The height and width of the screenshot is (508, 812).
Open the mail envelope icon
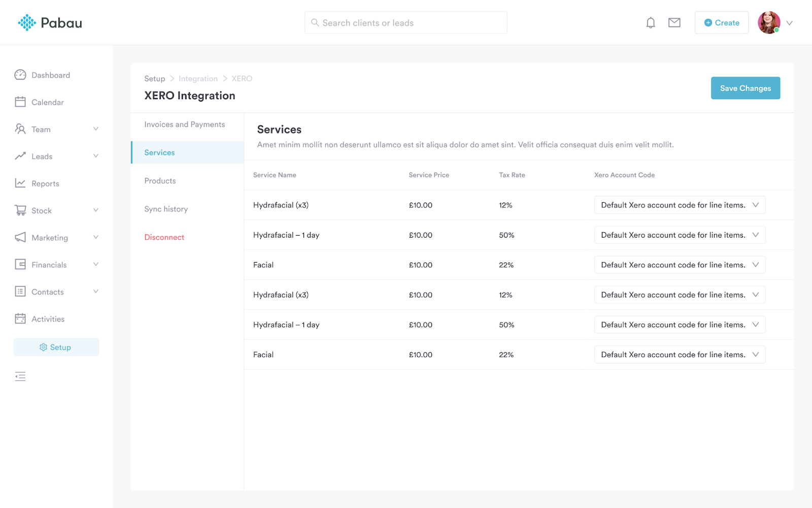674,23
